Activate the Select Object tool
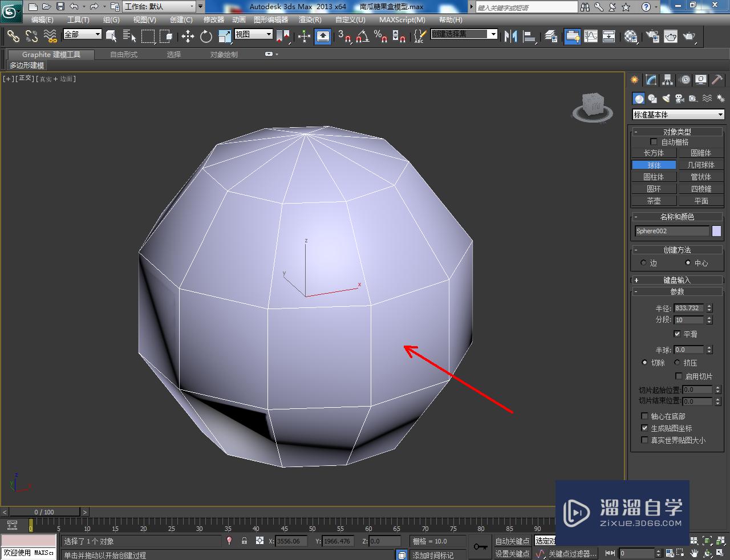The width and height of the screenshot is (730, 560). coord(111,36)
